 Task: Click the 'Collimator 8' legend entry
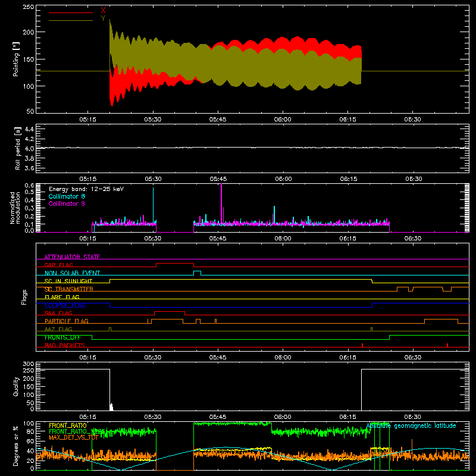(x=67, y=196)
